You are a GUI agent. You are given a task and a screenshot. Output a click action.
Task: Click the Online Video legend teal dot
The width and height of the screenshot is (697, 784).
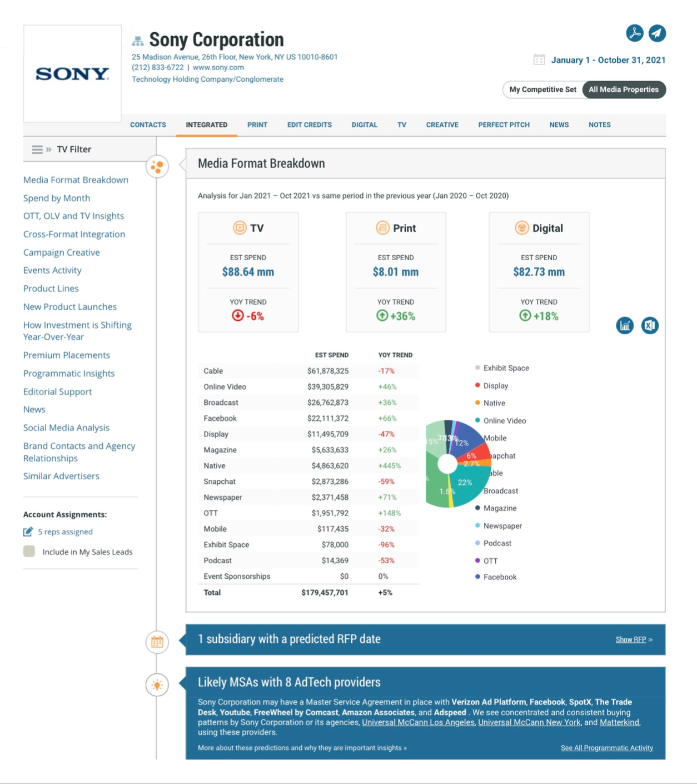(x=477, y=420)
